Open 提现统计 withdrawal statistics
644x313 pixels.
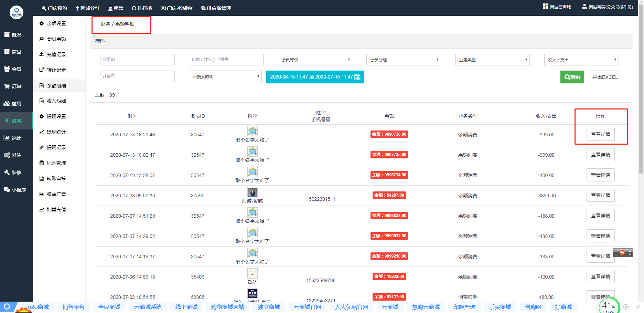53,132
